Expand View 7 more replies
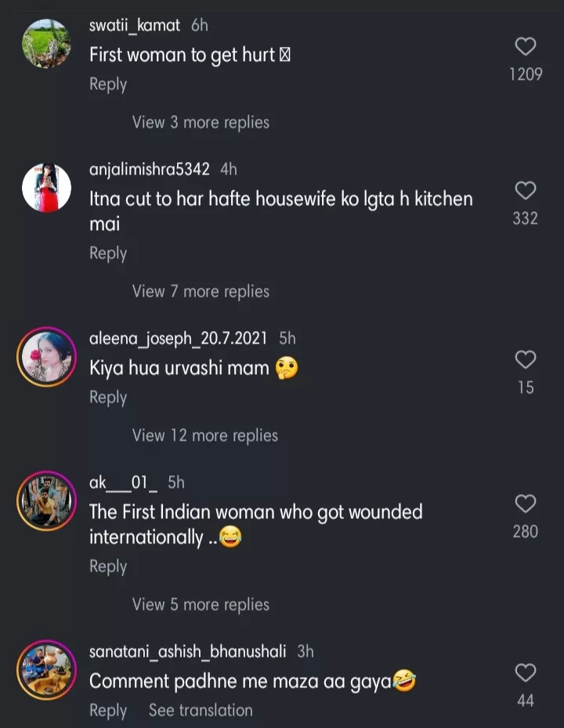Viewport: 564px width, 728px height. click(x=201, y=291)
